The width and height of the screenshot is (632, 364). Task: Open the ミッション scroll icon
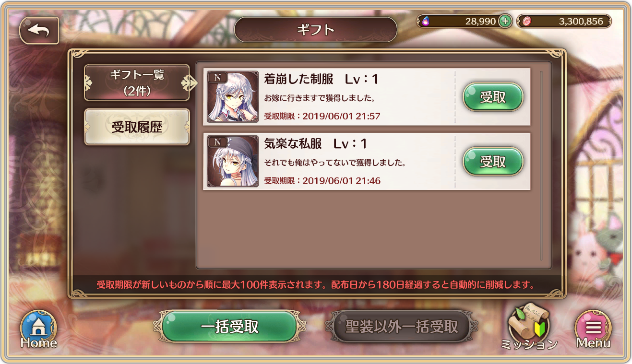pos(529,326)
